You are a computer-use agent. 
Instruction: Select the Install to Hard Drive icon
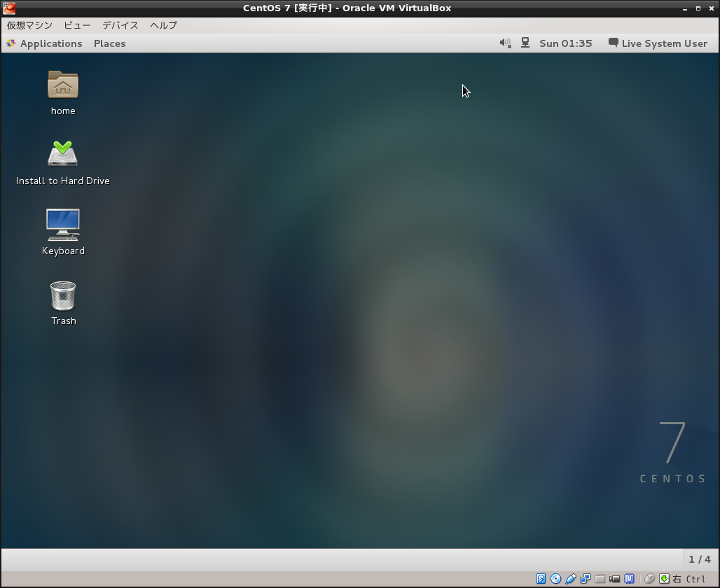coord(63,154)
